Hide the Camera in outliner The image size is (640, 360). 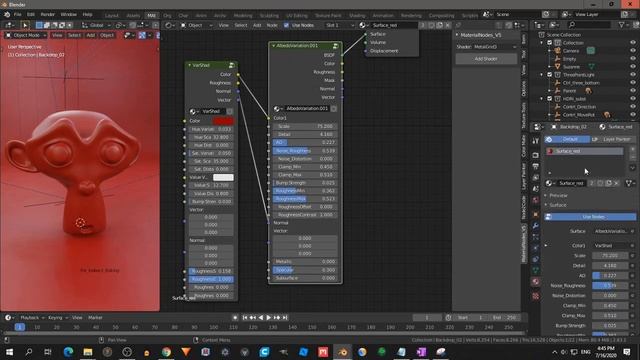633,51
